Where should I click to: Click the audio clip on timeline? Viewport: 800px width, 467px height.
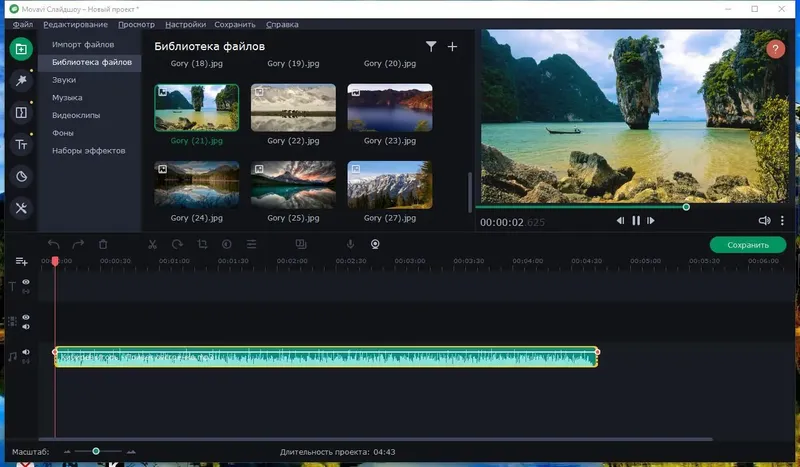tap(326, 357)
